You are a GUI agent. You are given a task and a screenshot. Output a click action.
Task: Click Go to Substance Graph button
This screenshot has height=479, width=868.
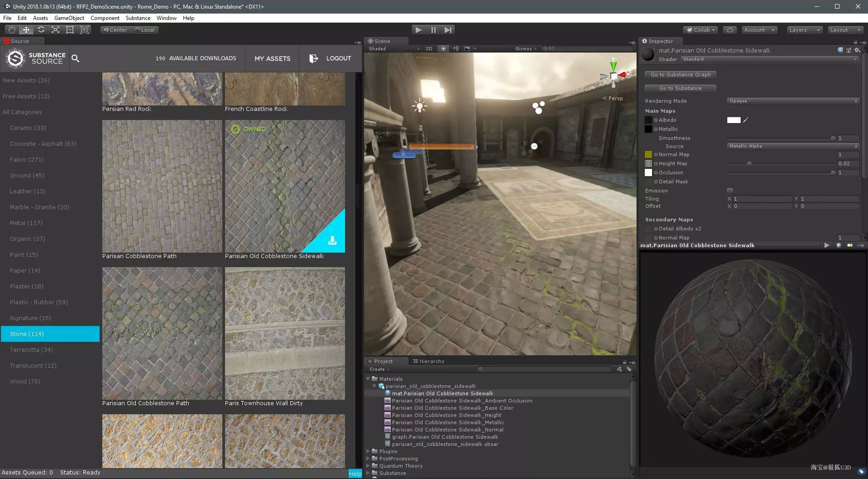(681, 75)
